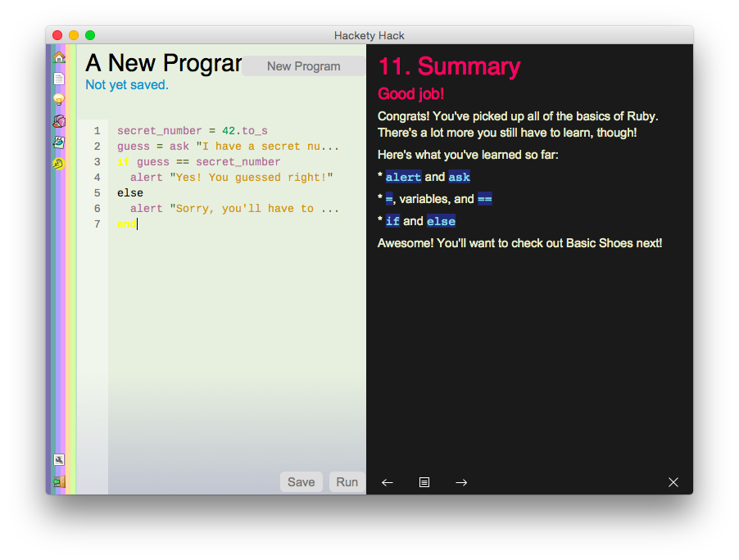The image size is (739, 560).
Task: Go to next lesson page arrow
Action: coord(461,482)
